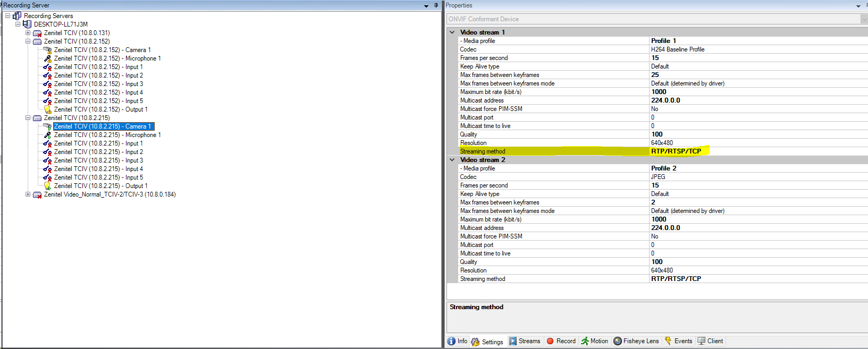Select Zenitel TCIV (10.8.2.215) - Camera 1
Viewport: 868px width, 349px height.
click(x=104, y=126)
